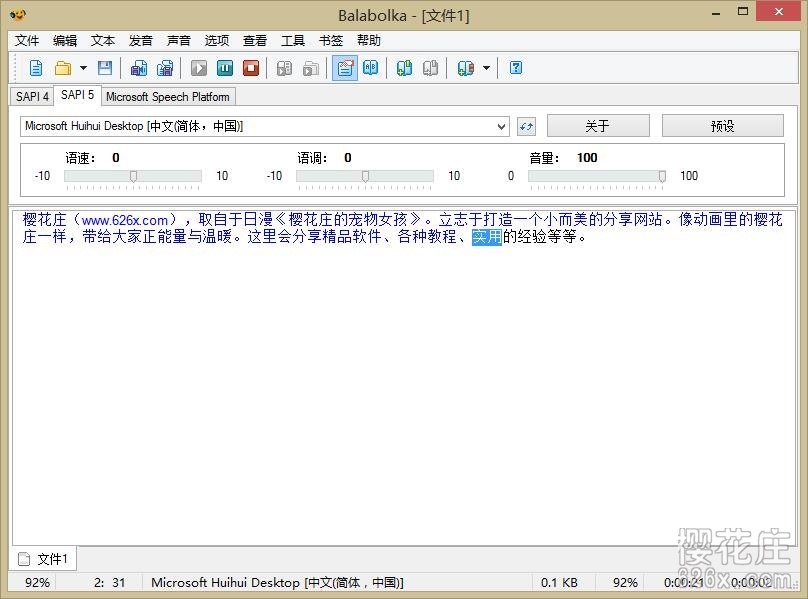Click the 预设 button

[722, 126]
